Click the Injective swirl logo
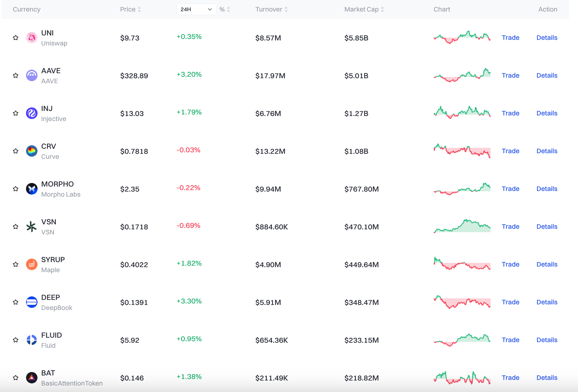Viewport: 578px width, 392px height. coord(32,113)
